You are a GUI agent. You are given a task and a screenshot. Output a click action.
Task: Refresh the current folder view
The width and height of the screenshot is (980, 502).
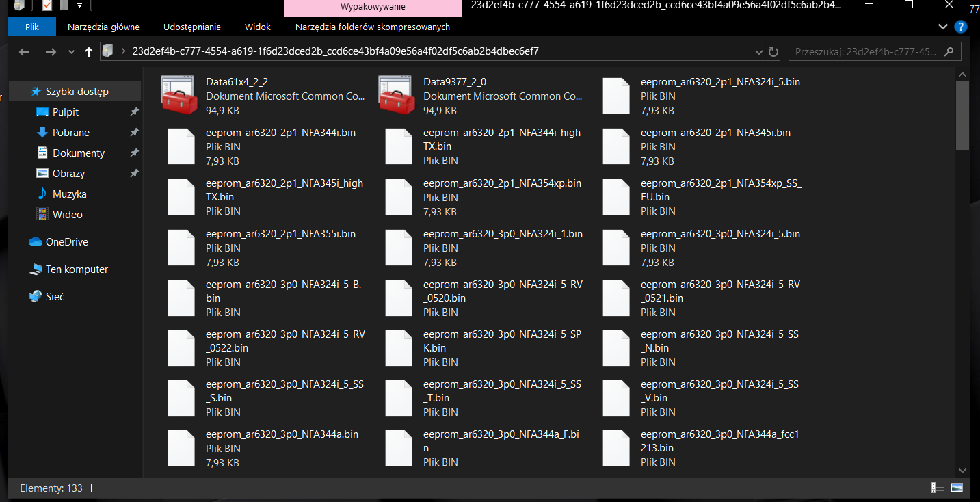[773, 52]
